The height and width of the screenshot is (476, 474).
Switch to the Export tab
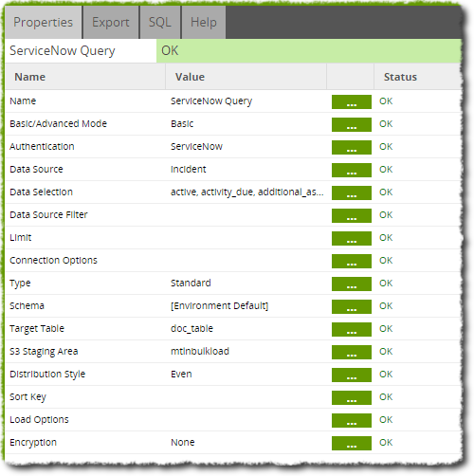(111, 23)
